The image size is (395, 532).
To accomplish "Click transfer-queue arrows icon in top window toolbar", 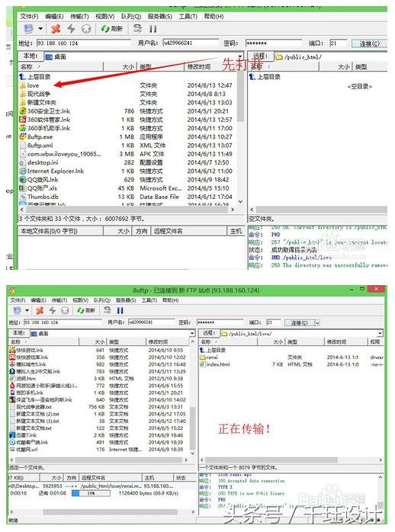I will click(137, 28).
